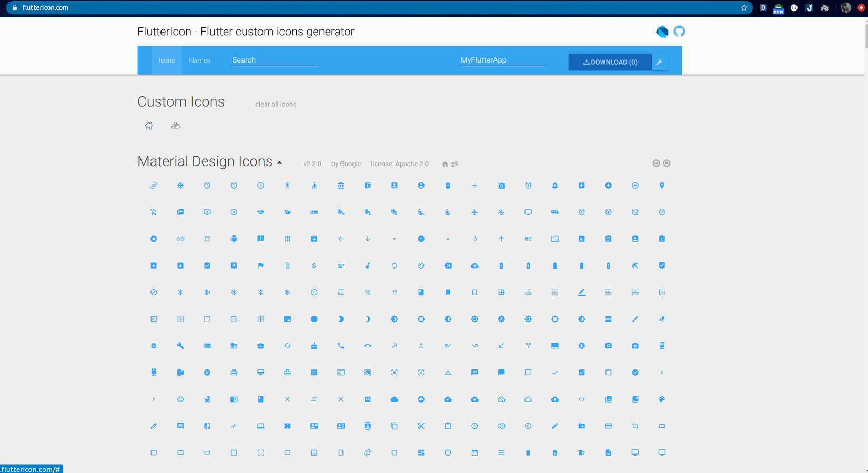Collapse the Material Design Icons section
The image size is (868, 473).
click(279, 162)
